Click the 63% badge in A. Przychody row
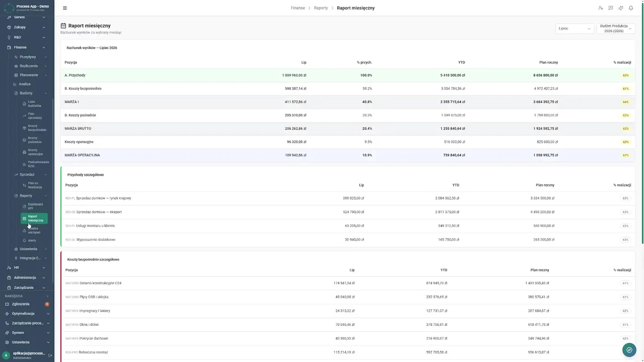This screenshot has height=362, width=644. tap(626, 76)
